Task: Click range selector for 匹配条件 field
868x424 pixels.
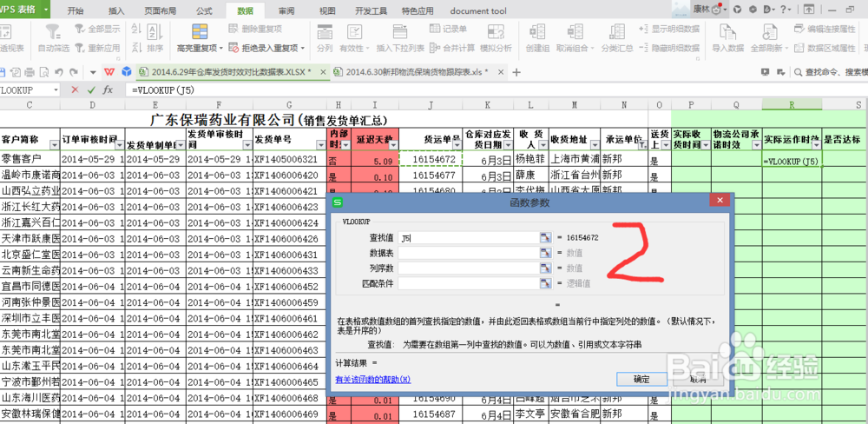Action: click(546, 284)
